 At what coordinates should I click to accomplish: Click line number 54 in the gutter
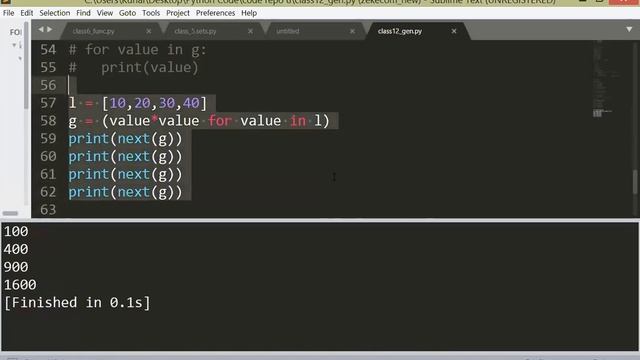[x=48, y=50]
